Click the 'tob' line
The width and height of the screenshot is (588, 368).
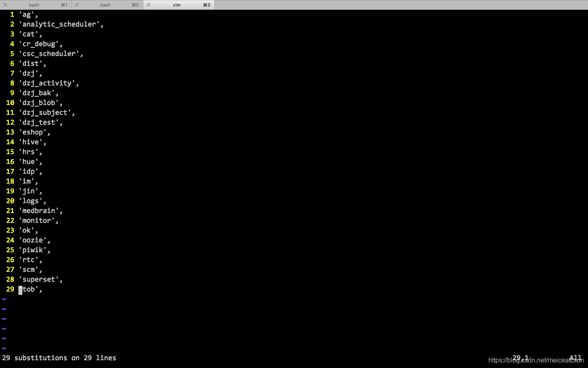(x=30, y=289)
